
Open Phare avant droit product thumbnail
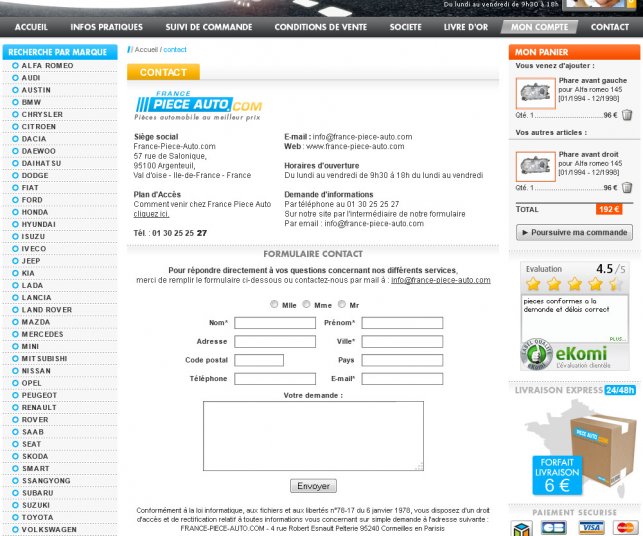point(535,167)
